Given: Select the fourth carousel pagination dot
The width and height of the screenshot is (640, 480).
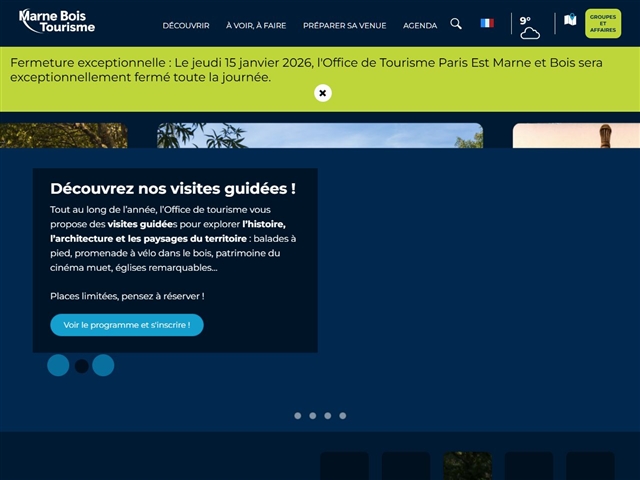Looking at the screenshot, I should (x=342, y=415).
